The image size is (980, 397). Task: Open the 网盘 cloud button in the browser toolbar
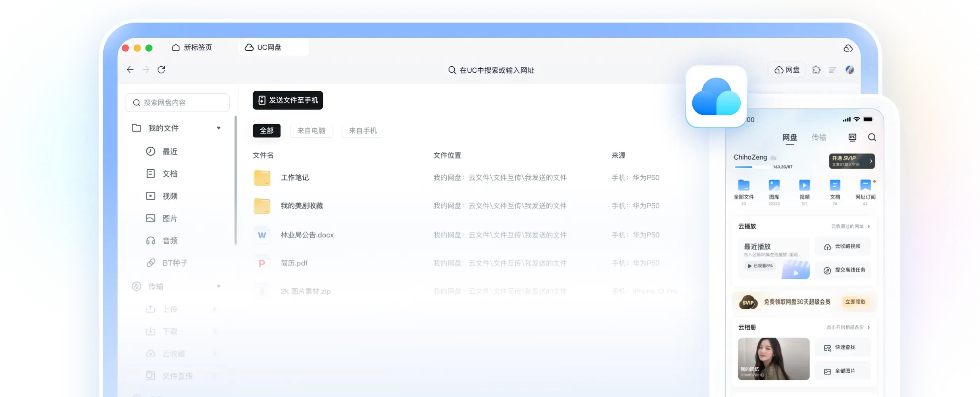786,69
